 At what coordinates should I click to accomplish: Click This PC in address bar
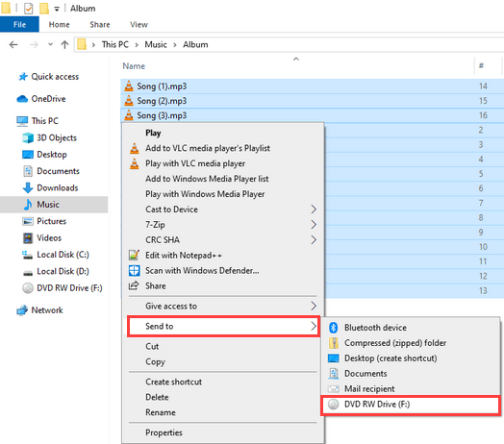point(114,44)
